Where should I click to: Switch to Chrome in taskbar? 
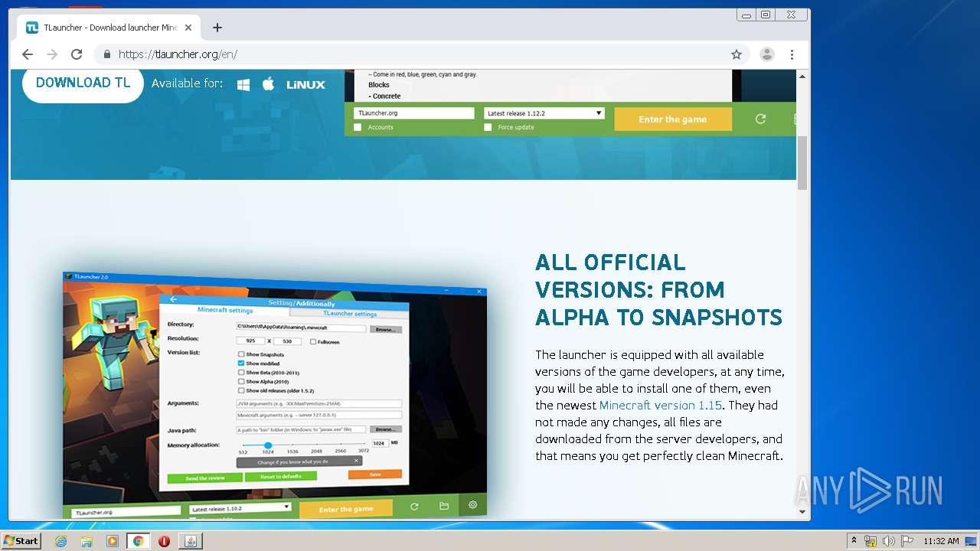tap(139, 541)
